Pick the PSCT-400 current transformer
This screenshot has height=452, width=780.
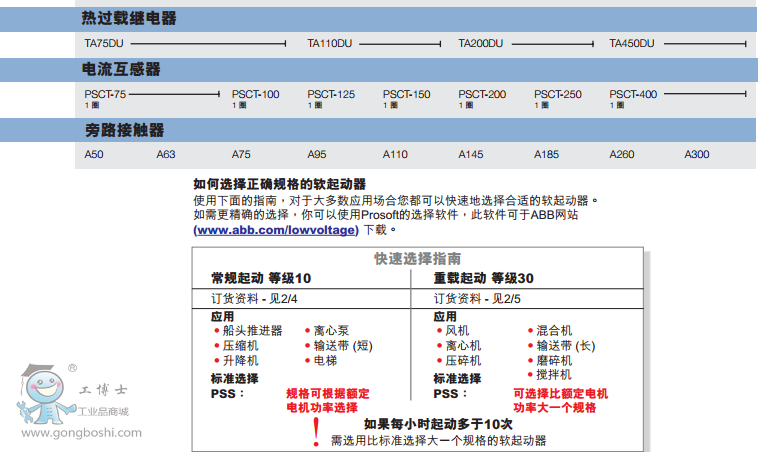point(633,94)
